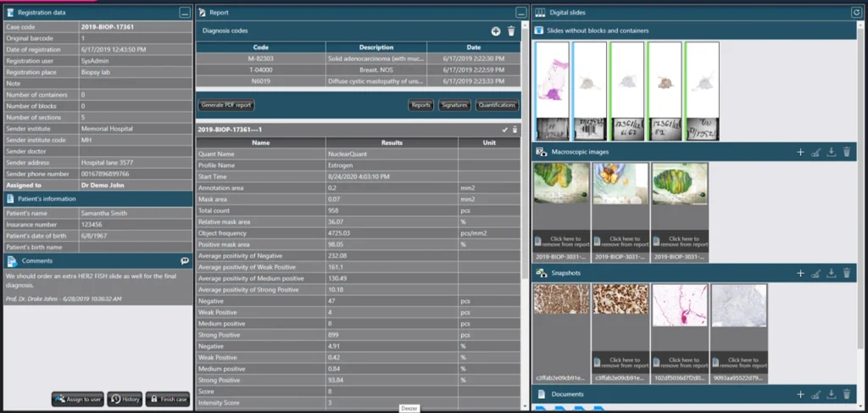The width and height of the screenshot is (868, 413).
Task: Download the snapshots
Action: (831, 273)
